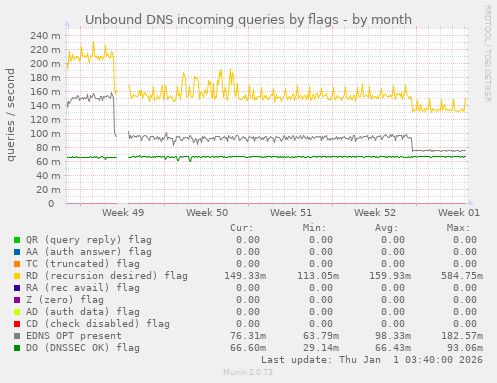Click the EDNS maximum value 182.57m
Image resolution: width=497 pixels, height=383 pixels.
click(462, 336)
